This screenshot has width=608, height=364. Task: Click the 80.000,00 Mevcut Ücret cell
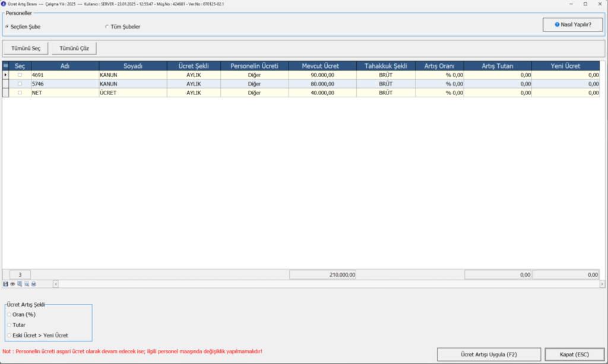click(x=322, y=84)
